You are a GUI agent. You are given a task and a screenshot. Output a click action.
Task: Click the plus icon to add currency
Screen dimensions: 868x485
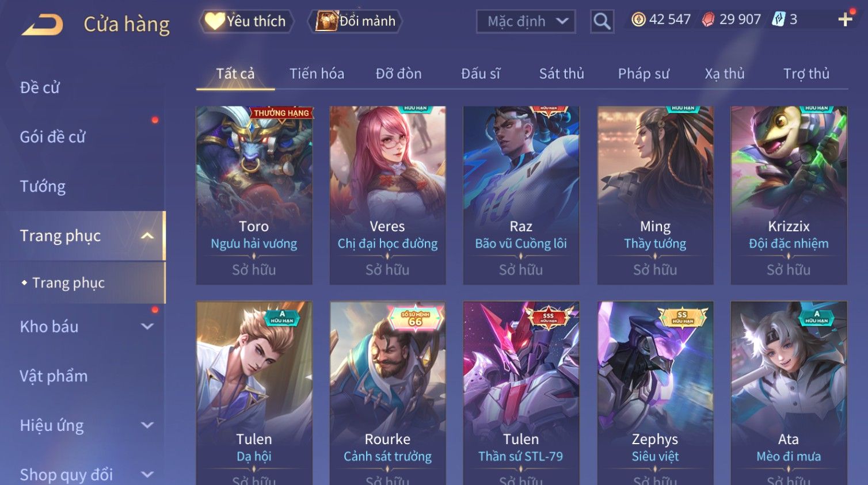(x=845, y=20)
